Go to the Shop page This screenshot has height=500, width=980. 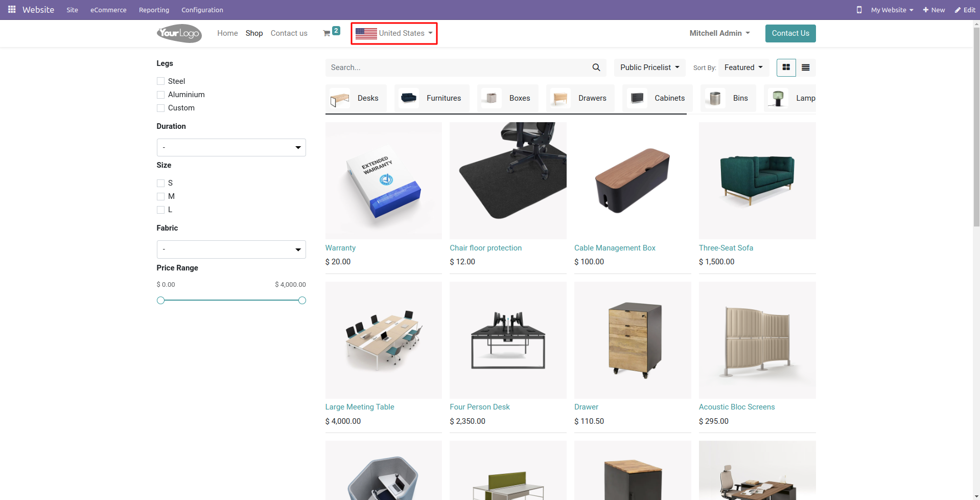(x=254, y=33)
